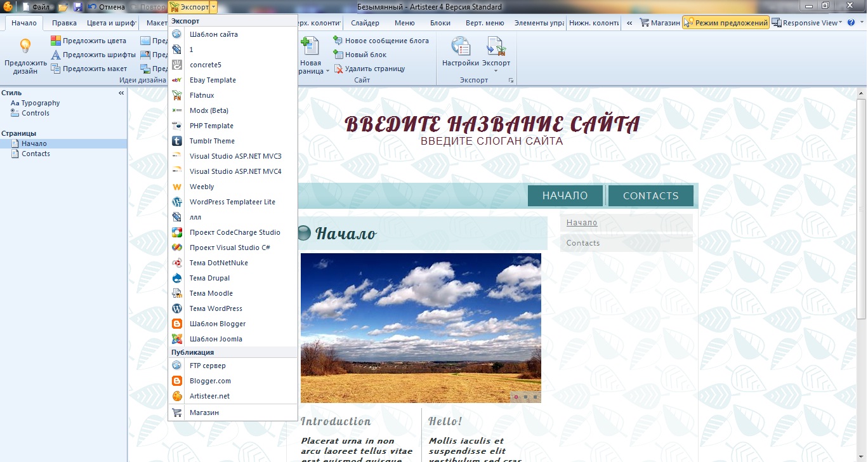Select WordPress Templateer Lite export option
Screen dimensions: 868x462
[x=233, y=202]
